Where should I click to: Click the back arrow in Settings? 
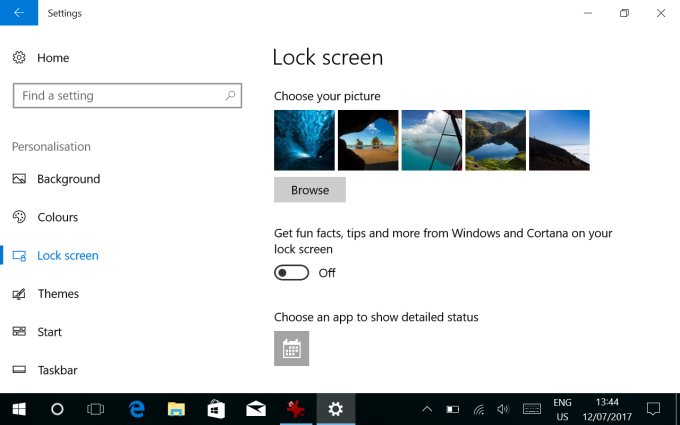click(19, 13)
